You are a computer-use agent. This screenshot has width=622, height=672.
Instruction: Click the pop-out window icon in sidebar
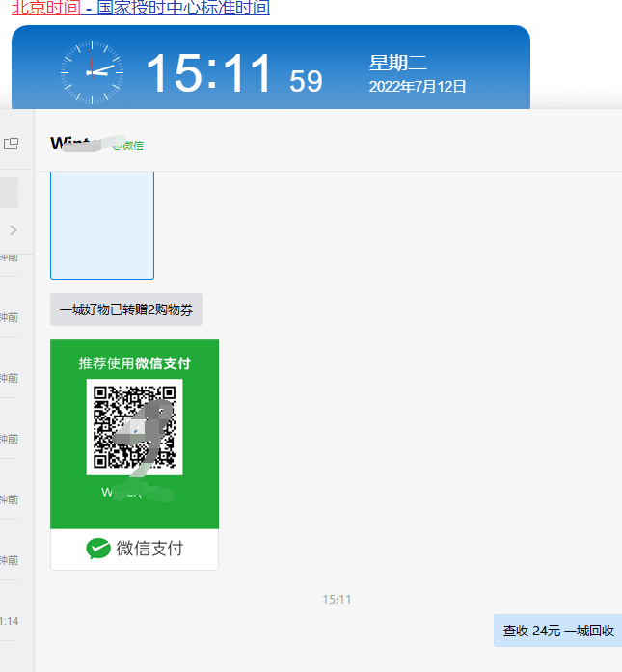tap(12, 144)
